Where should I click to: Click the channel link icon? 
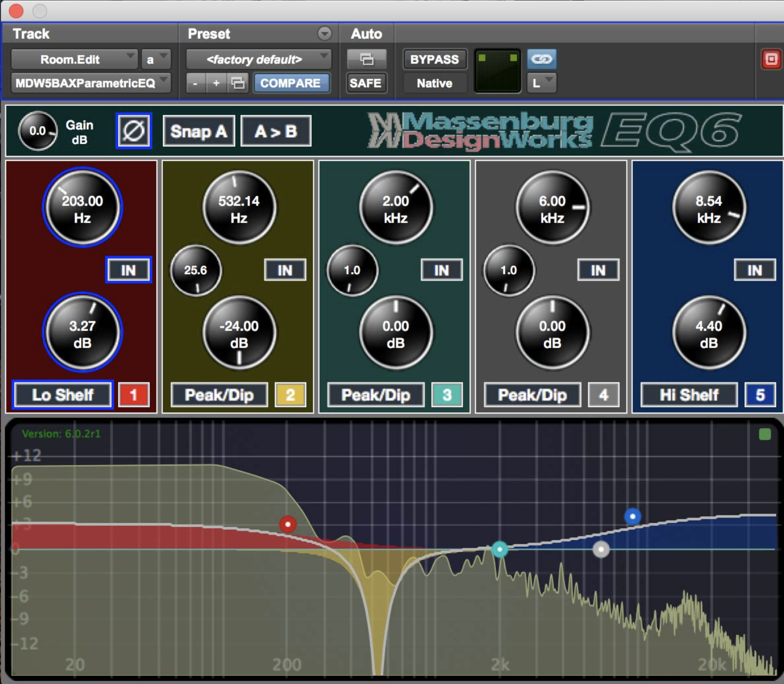coord(541,59)
